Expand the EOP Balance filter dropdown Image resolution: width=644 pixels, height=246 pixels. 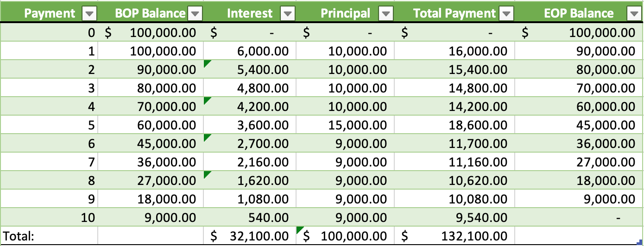[x=634, y=14]
